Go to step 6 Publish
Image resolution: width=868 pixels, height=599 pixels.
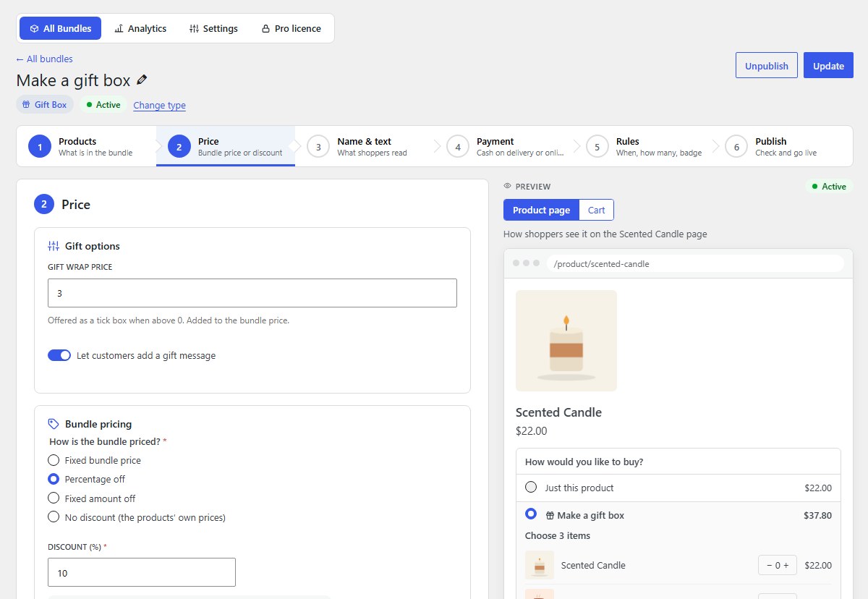click(783, 146)
